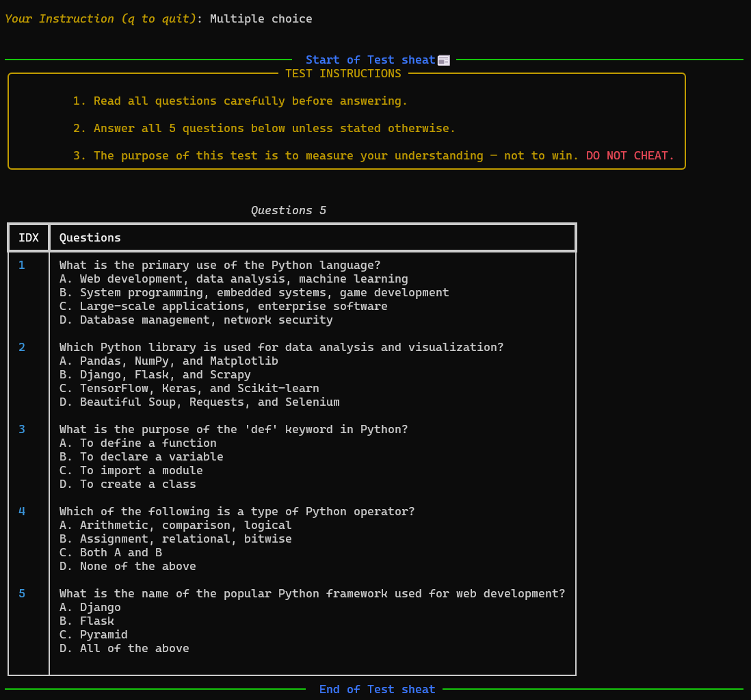Click the 'Start of Test sheat' heading

pyautogui.click(x=370, y=60)
